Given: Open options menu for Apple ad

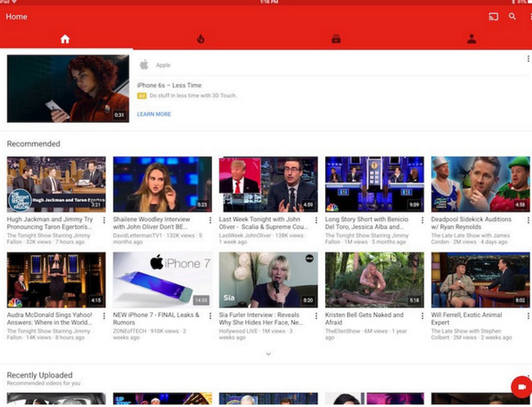Looking at the screenshot, I should [528, 59].
